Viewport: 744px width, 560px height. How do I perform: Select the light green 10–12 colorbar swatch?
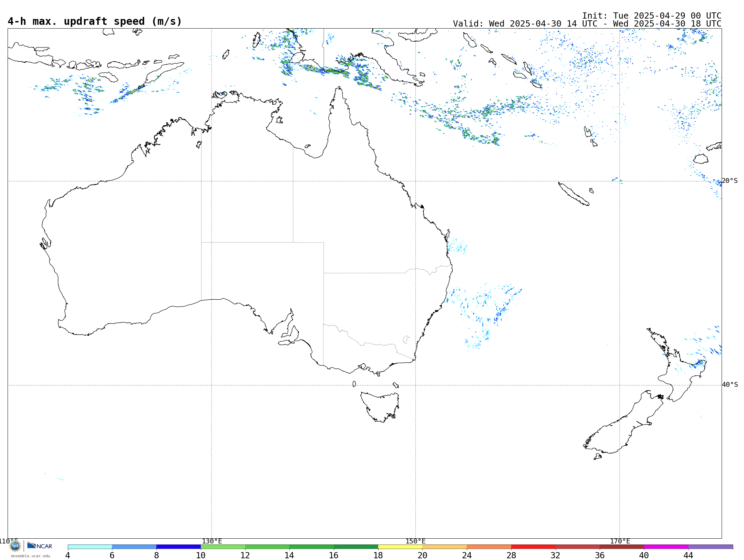[x=223, y=547]
